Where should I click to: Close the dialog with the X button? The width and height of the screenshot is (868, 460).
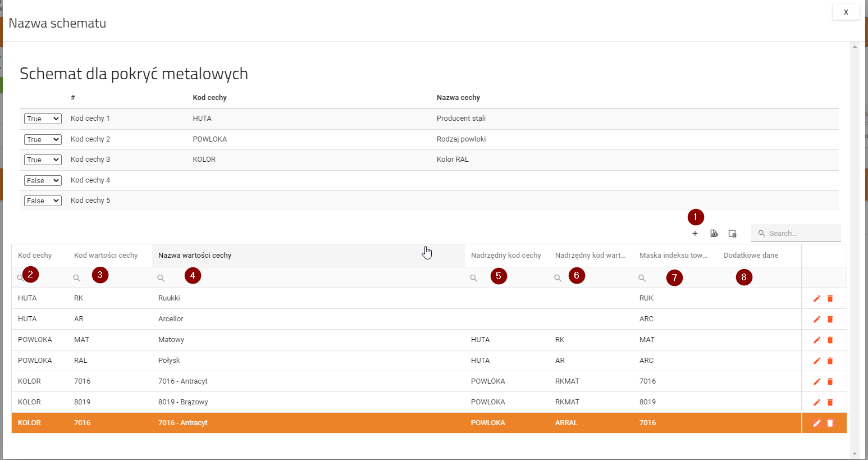[846, 12]
